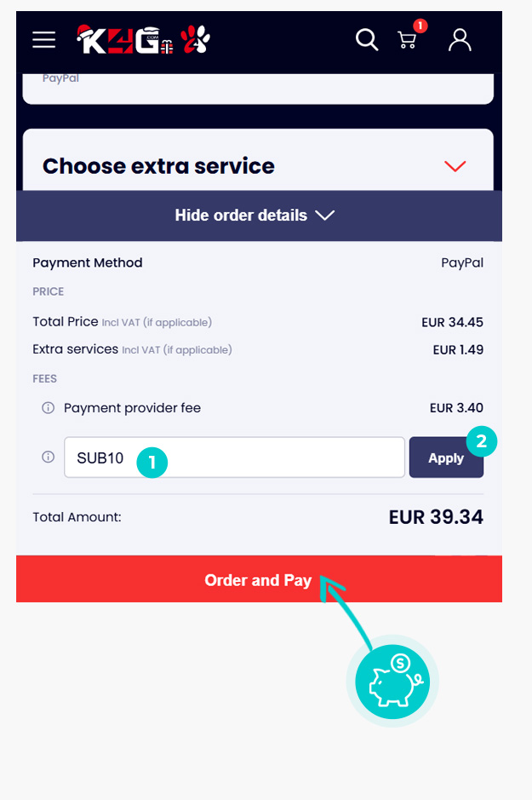
Task: Click the red chevron arrow
Action: [x=455, y=166]
